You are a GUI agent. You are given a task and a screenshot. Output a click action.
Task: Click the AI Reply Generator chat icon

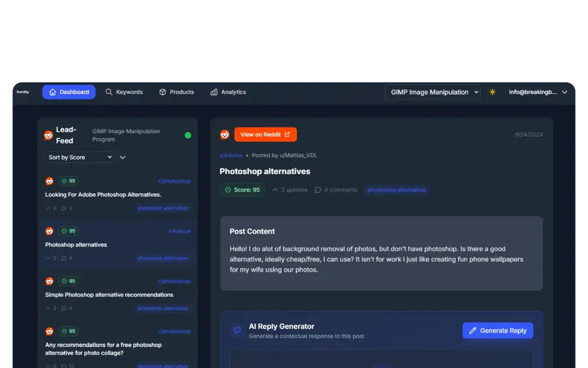[x=237, y=331]
